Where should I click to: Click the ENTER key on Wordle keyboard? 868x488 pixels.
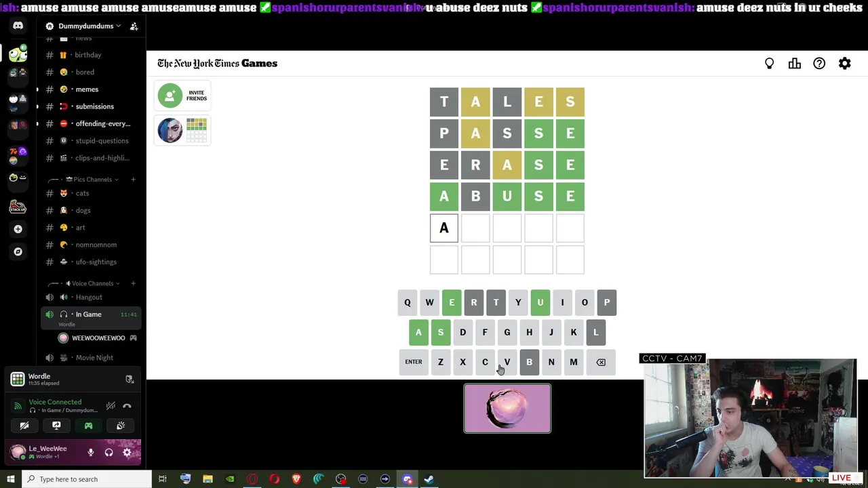[x=413, y=362]
